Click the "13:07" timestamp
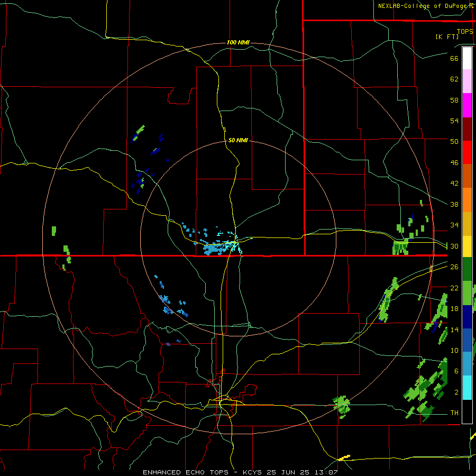Image resolution: width=476 pixels, height=476 pixels. (x=326, y=472)
